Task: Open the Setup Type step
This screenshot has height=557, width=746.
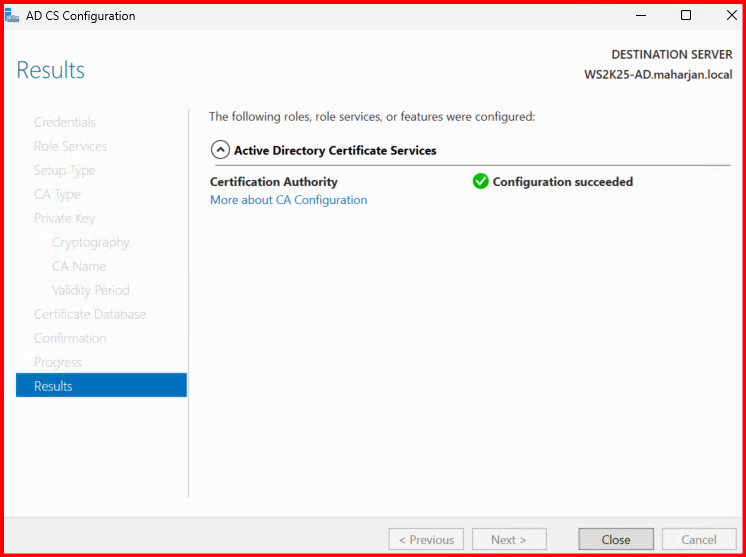Action: point(64,170)
